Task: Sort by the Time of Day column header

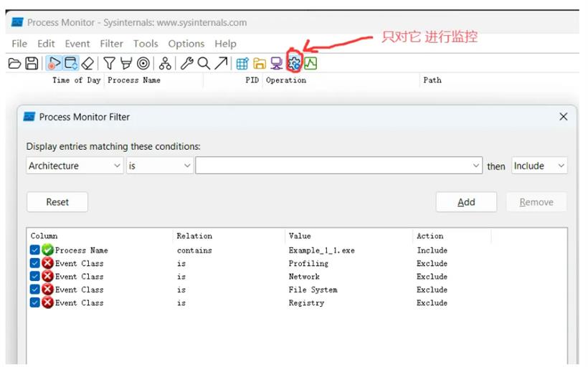Action: pos(77,80)
